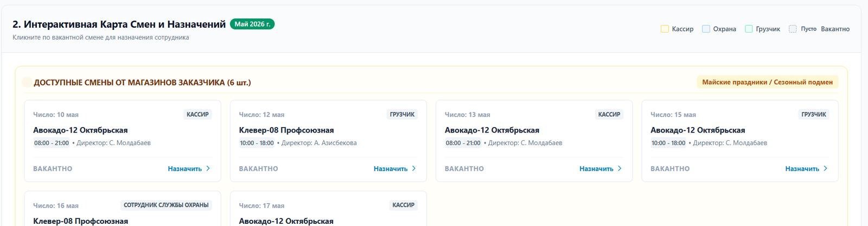Click the ГРУЗЧИК badge on 12 мая card

pos(402,115)
